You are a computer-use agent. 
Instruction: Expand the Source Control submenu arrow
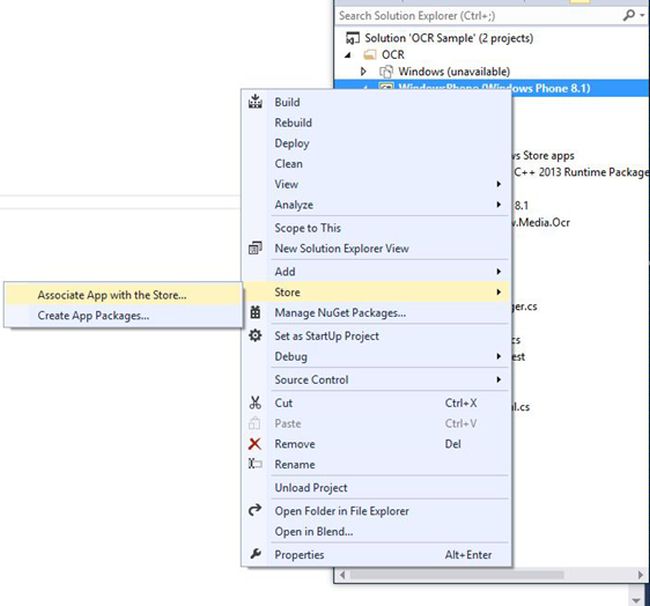pyautogui.click(x=499, y=380)
